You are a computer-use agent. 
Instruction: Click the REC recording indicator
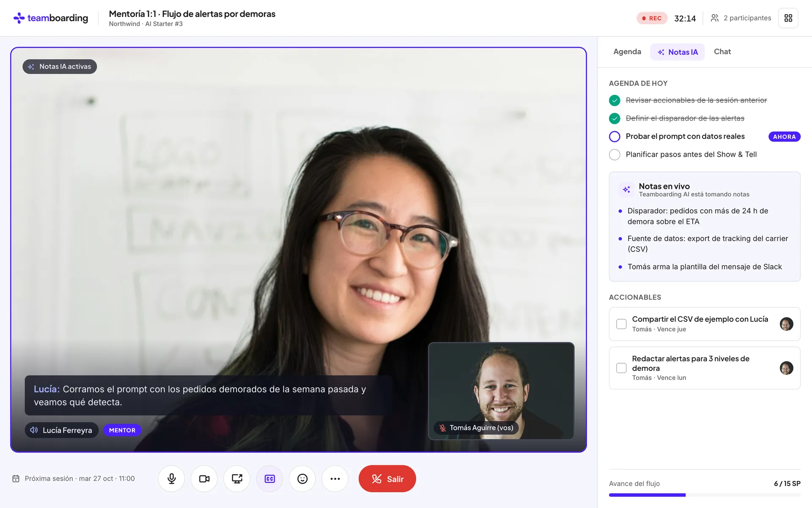pos(652,18)
